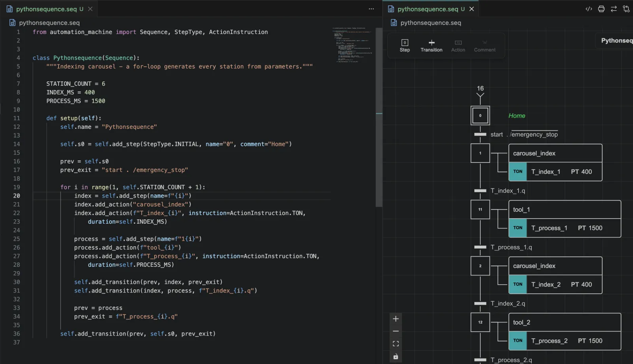Click the left editor vertical scrollbar
The height and width of the screenshot is (364, 633).
[x=379, y=117]
